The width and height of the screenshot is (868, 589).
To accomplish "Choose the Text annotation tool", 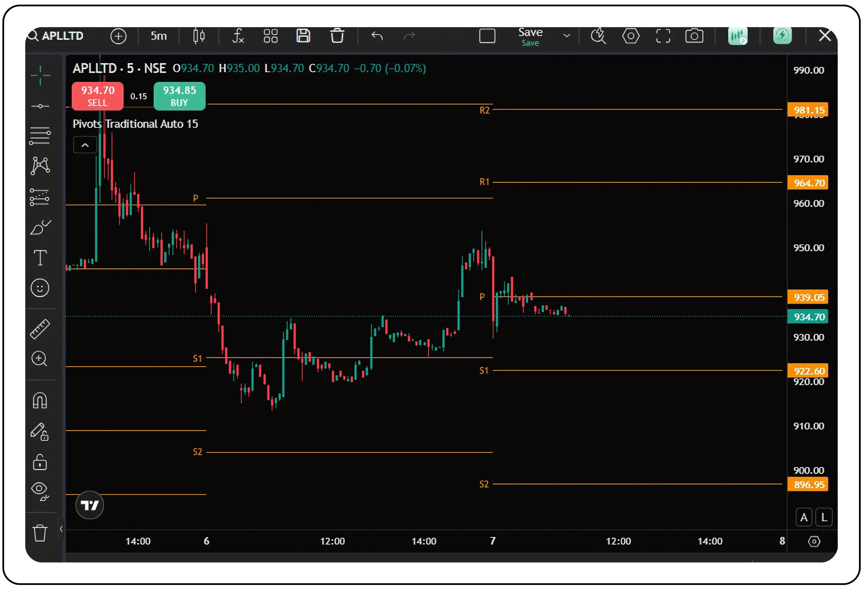I will tap(40, 257).
